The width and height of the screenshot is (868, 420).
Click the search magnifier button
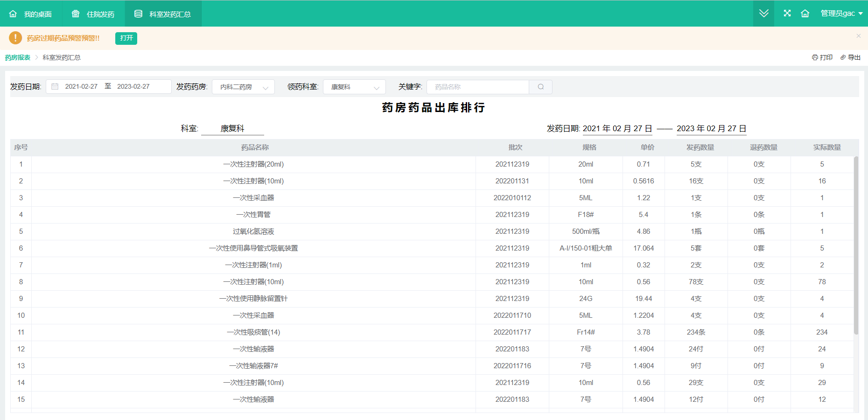pos(541,87)
